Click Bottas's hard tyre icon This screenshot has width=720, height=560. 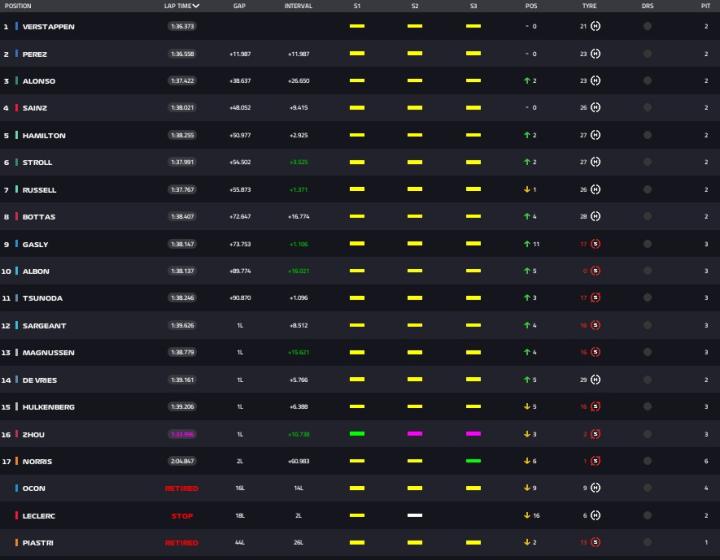(596, 217)
